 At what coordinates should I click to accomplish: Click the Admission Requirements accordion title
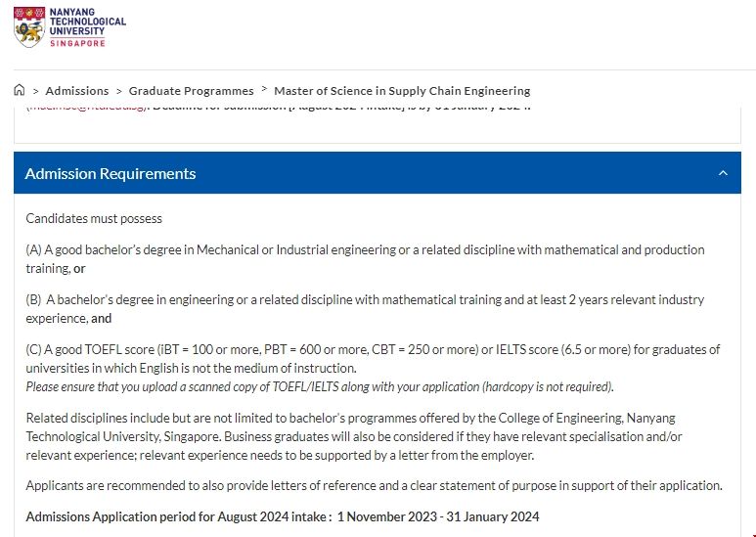click(111, 173)
